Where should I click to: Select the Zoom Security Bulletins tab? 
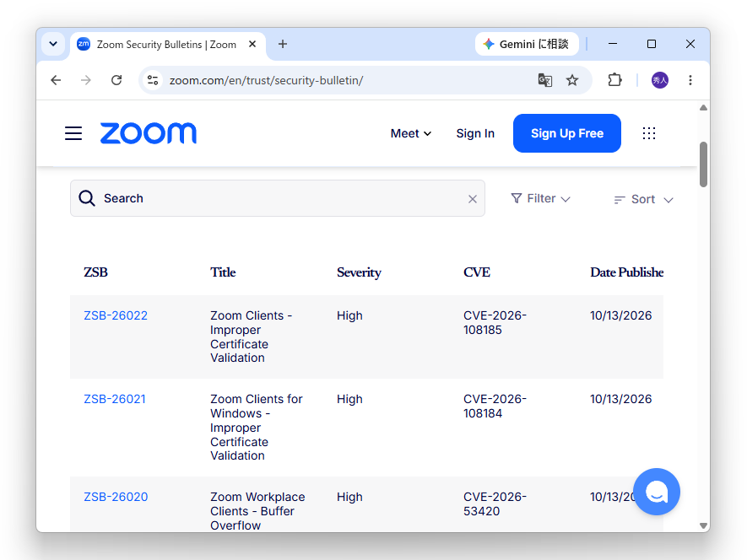[167, 45]
